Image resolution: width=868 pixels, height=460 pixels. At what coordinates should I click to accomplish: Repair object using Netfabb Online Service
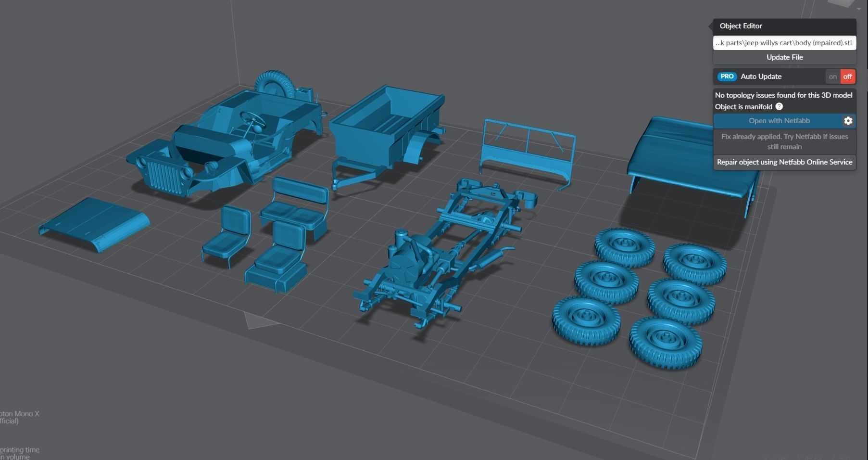pyautogui.click(x=784, y=162)
